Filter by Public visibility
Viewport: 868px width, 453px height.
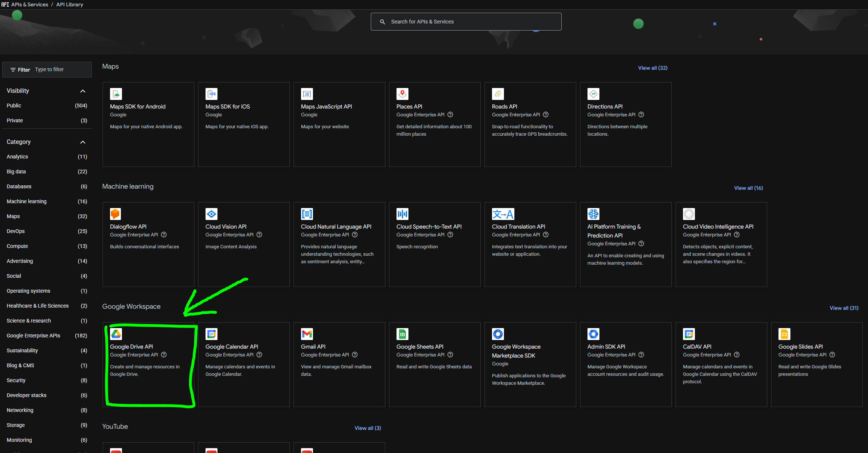click(x=14, y=106)
